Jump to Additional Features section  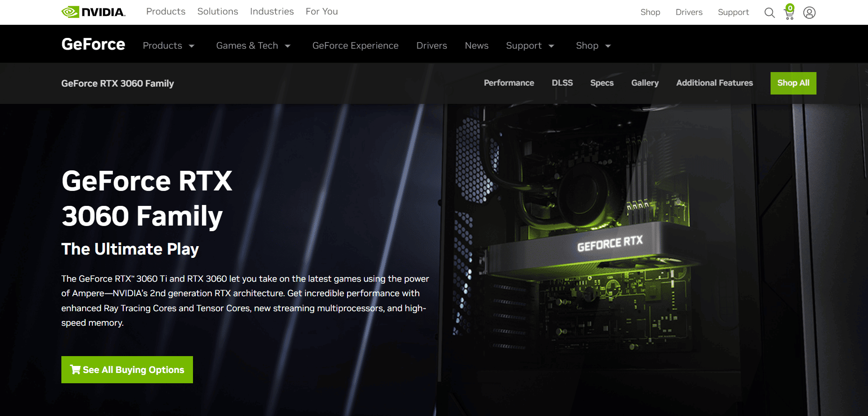tap(715, 83)
